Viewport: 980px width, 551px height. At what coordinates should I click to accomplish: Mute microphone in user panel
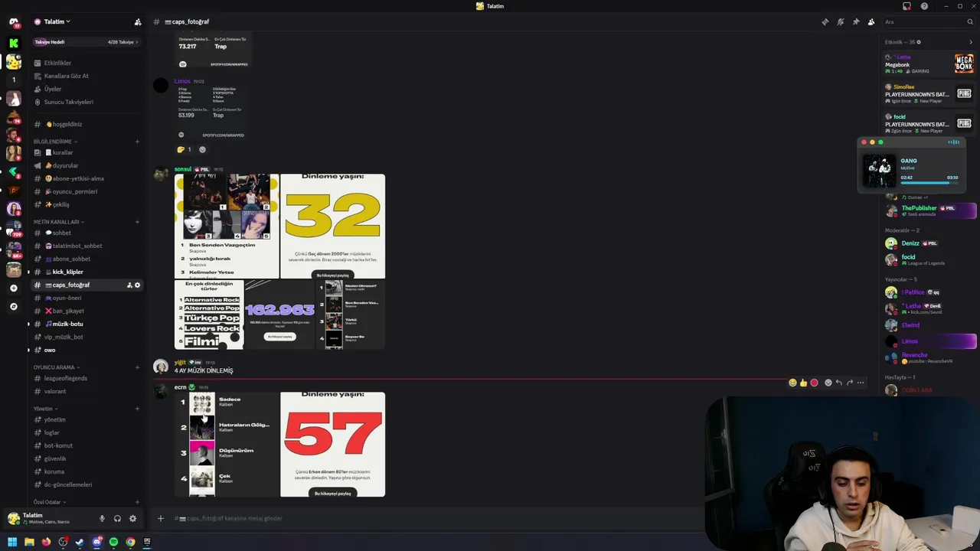click(102, 518)
